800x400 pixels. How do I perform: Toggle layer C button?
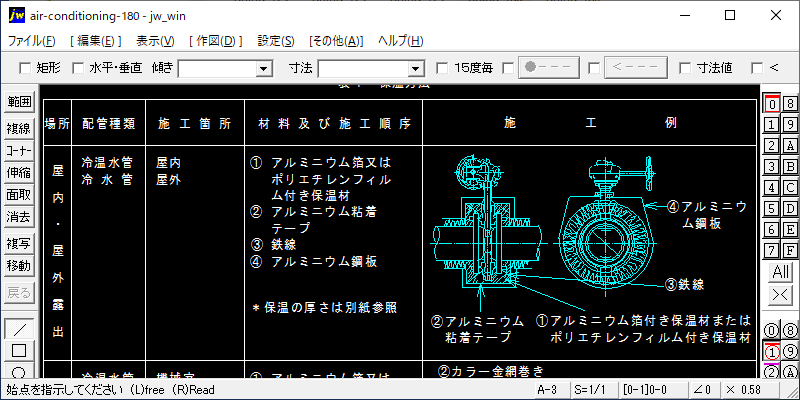coord(790,188)
